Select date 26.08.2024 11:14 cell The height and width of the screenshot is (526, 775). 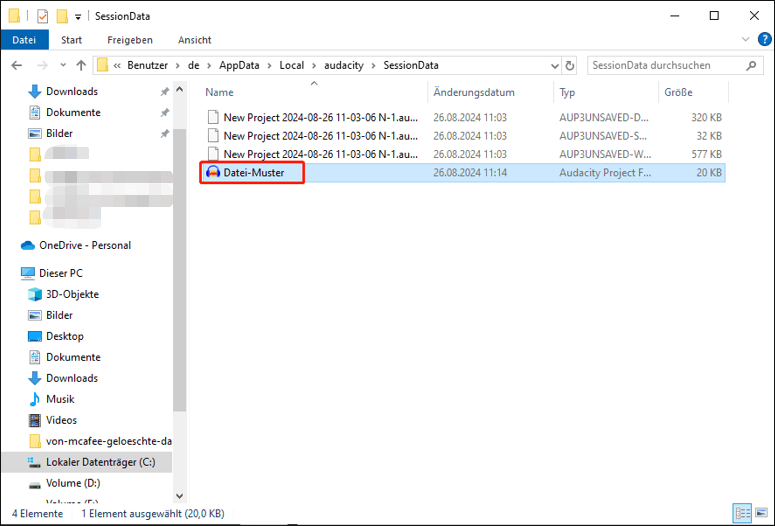[470, 173]
